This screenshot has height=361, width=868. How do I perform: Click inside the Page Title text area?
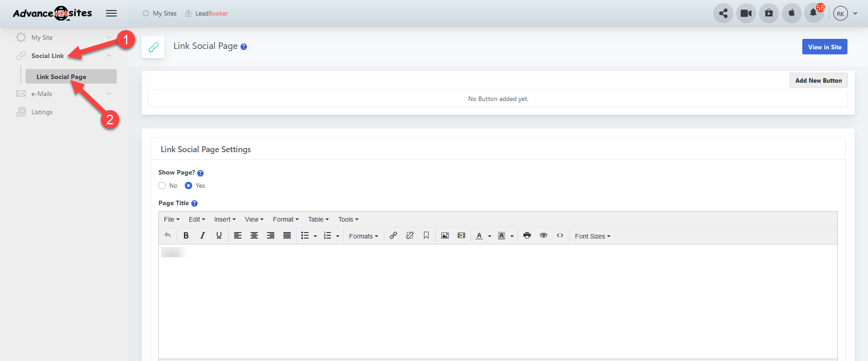pyautogui.click(x=497, y=302)
